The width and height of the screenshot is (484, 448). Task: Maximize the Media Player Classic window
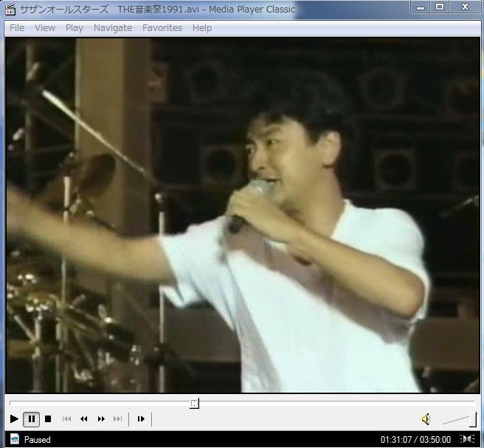pos(440,7)
